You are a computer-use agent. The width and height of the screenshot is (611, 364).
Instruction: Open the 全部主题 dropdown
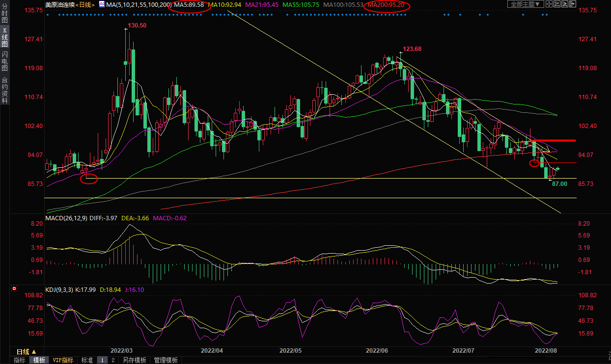click(525, 4)
